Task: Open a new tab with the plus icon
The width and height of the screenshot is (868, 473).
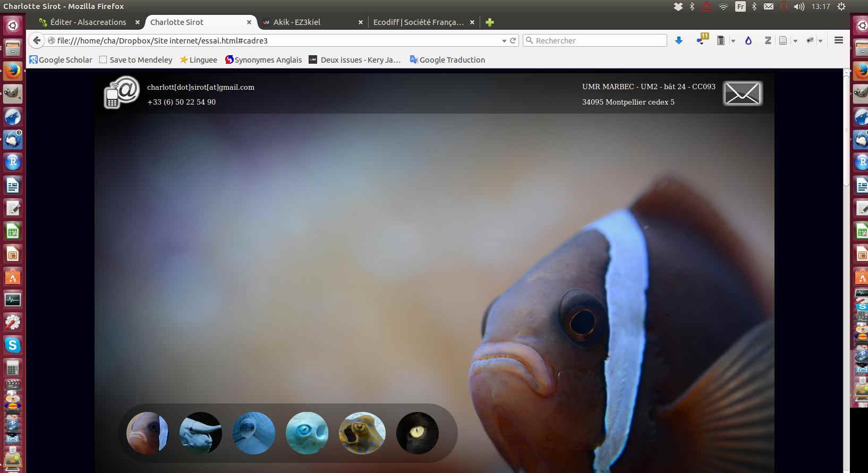Action: pyautogui.click(x=490, y=22)
